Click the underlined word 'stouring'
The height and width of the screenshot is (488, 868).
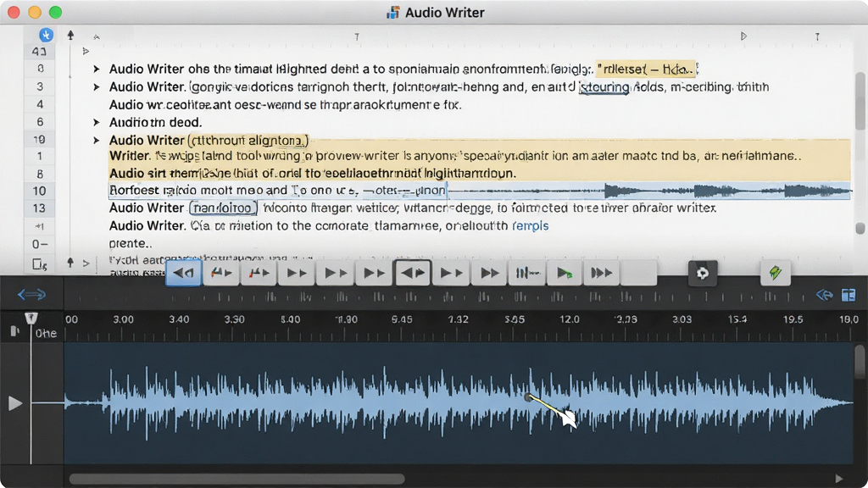coord(604,87)
